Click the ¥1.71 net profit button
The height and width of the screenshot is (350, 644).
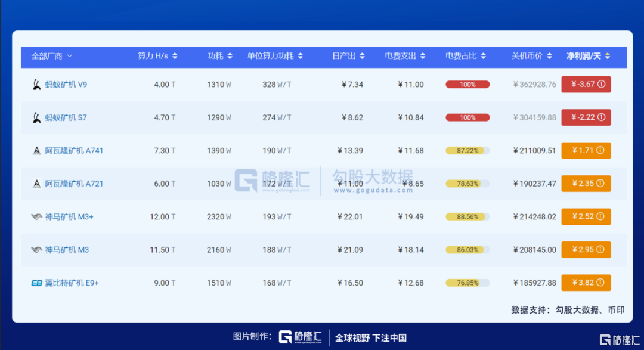pyautogui.click(x=586, y=150)
